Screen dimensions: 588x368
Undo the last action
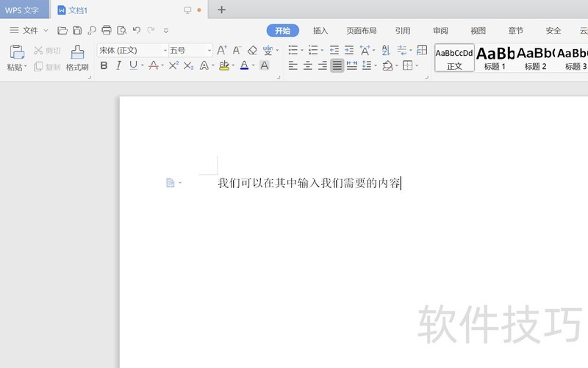tap(137, 30)
